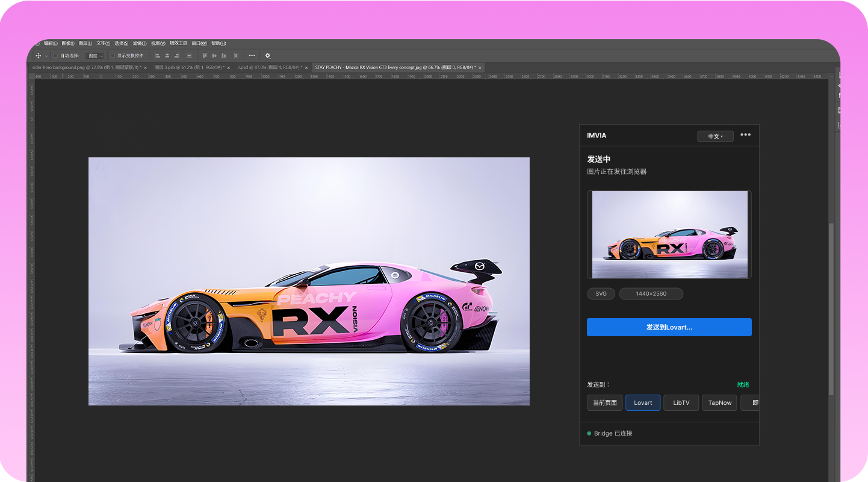Close the 2.psd tab

tap(306, 67)
